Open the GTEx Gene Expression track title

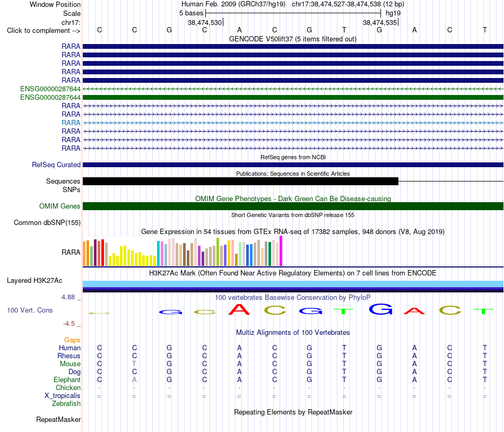[x=293, y=232]
